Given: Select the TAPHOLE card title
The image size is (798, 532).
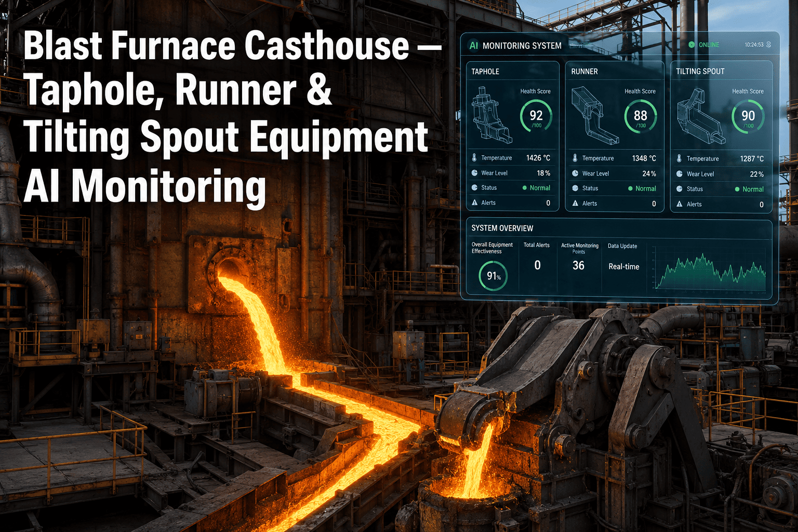Looking at the screenshot, I should point(485,72).
